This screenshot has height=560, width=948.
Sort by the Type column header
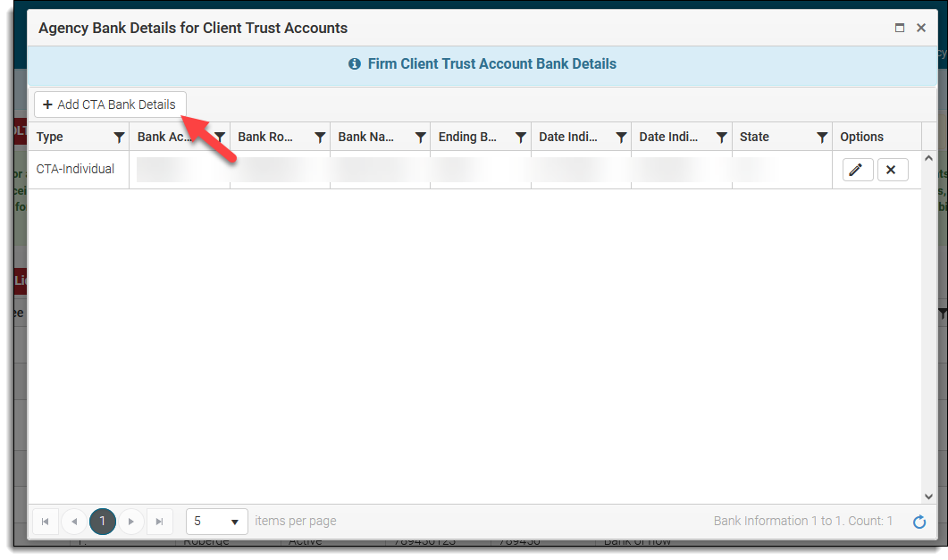pyautogui.click(x=49, y=138)
